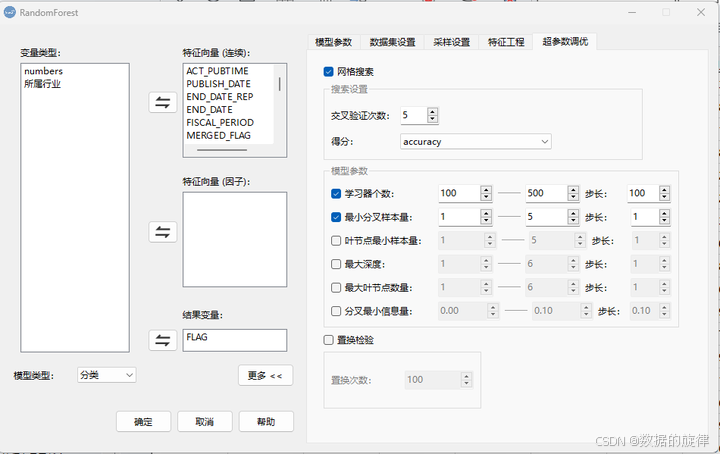Click the 取消 button
Screen dimensions: 720x454
(205, 421)
